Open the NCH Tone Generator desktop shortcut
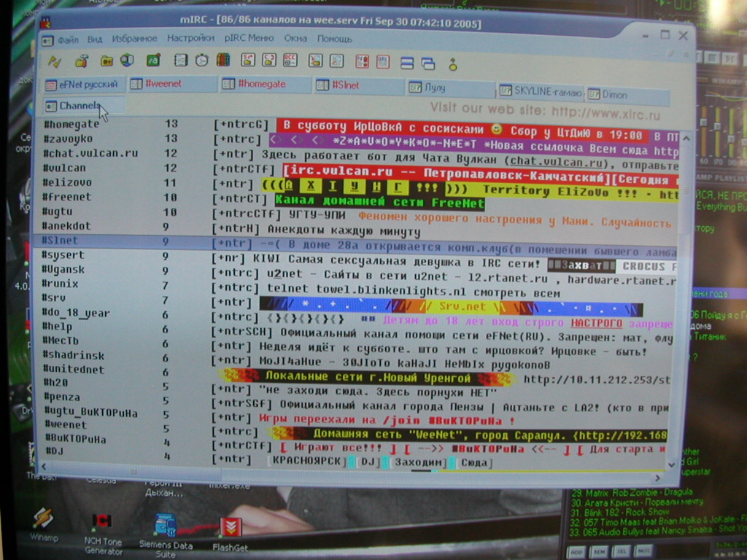Screen dimensions: 747x560 tap(103, 534)
